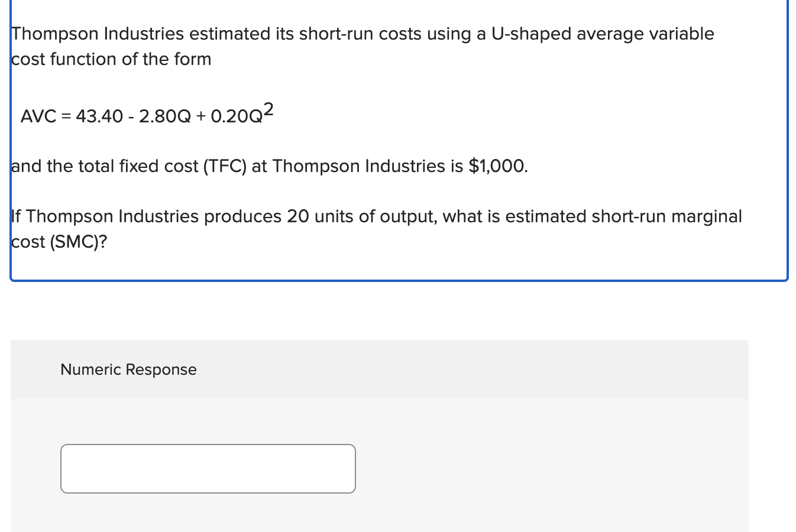This screenshot has width=796, height=532.
Task: Click the superscript 2 exponent
Action: 270,108
